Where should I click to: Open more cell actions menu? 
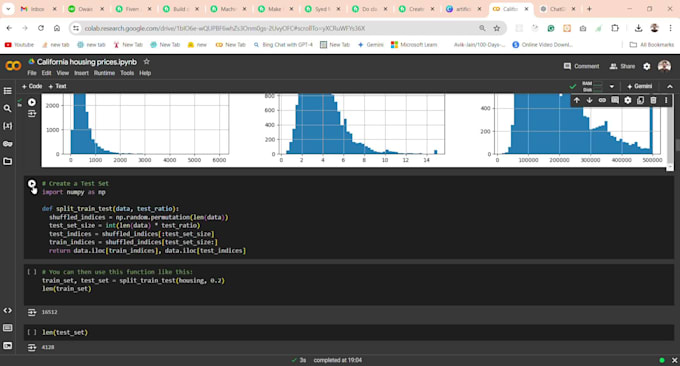666,100
